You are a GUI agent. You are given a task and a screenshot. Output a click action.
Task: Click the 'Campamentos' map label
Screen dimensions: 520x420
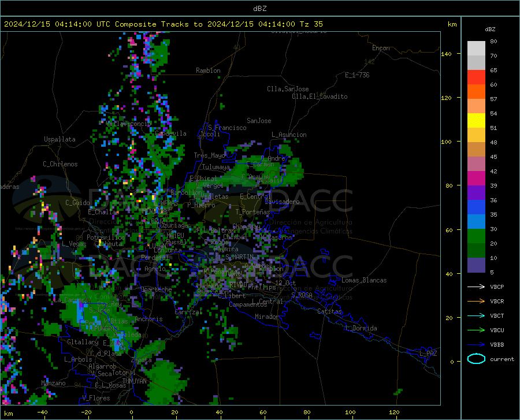coord(248,304)
